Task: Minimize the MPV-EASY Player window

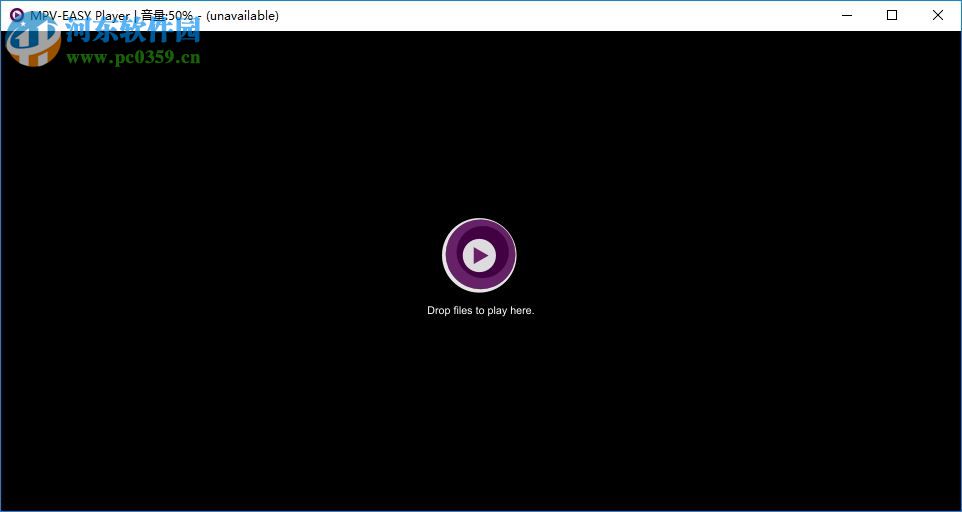Action: (847, 15)
